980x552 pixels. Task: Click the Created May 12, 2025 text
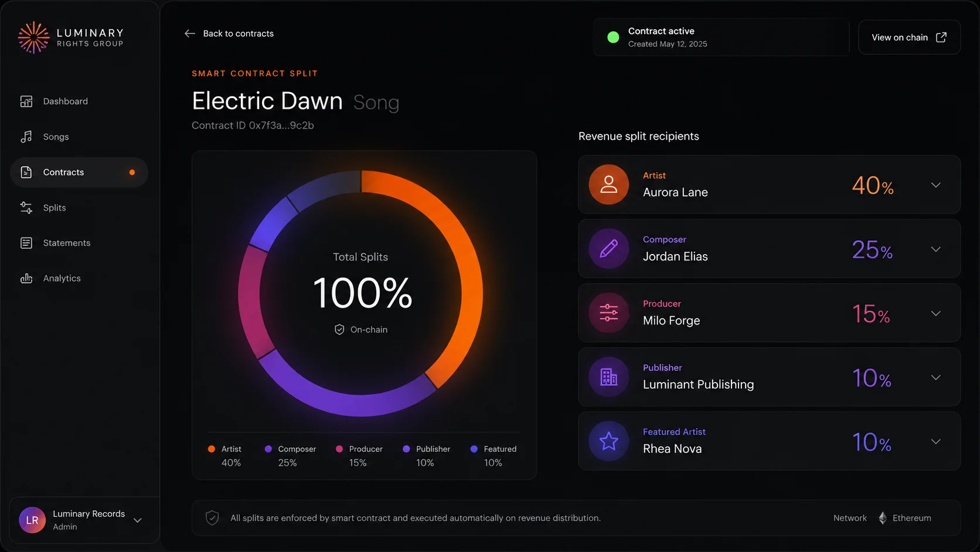pos(668,44)
